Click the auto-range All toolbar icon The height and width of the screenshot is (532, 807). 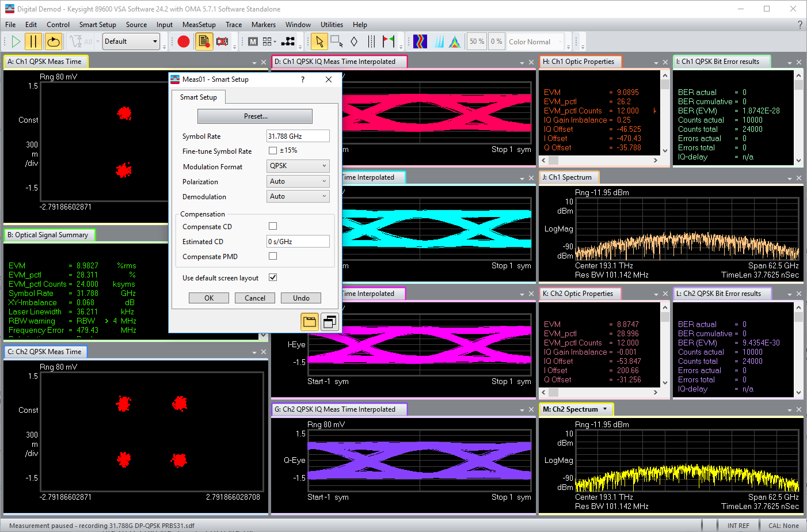pyautogui.click(x=81, y=41)
